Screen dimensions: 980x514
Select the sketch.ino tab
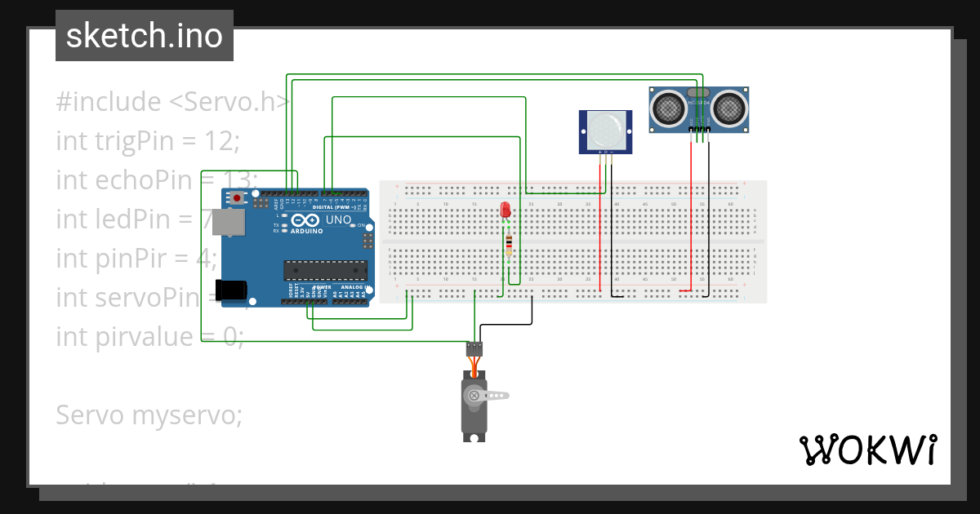click(144, 35)
